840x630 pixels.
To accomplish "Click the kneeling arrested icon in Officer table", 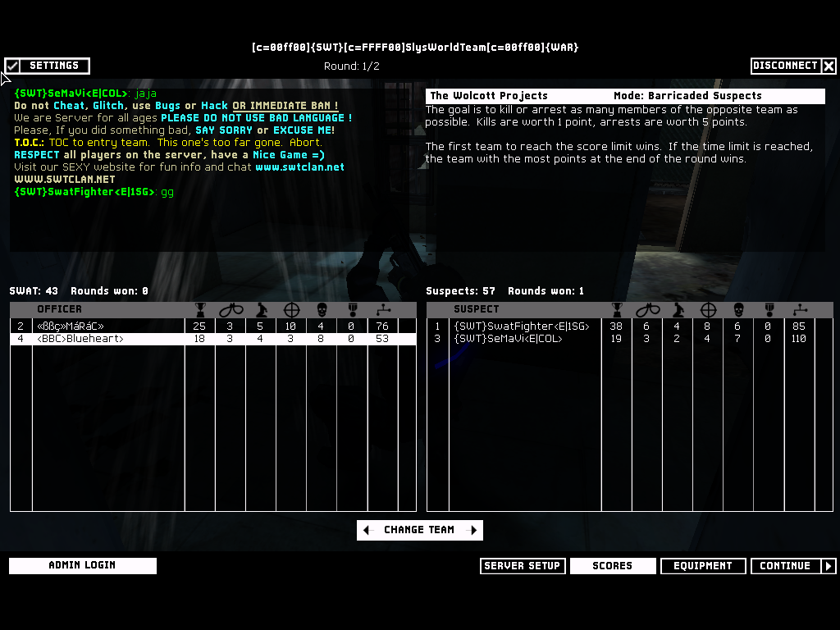I will point(262,309).
